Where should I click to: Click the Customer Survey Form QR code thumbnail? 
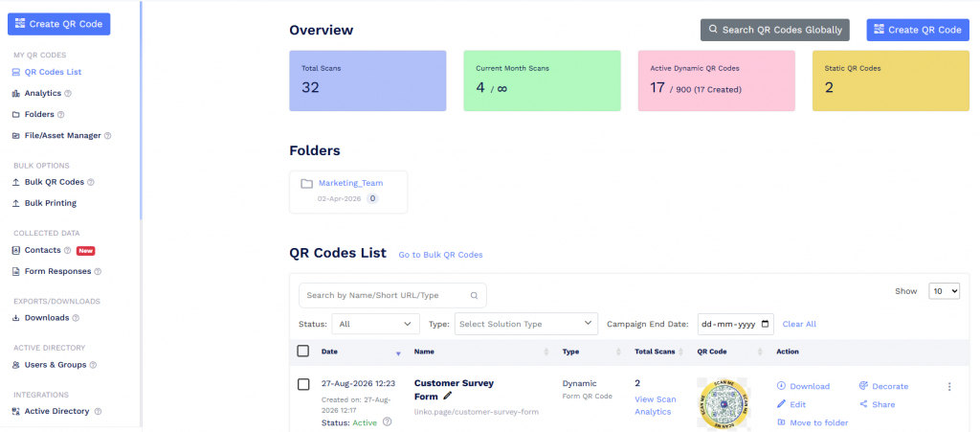[x=725, y=404]
